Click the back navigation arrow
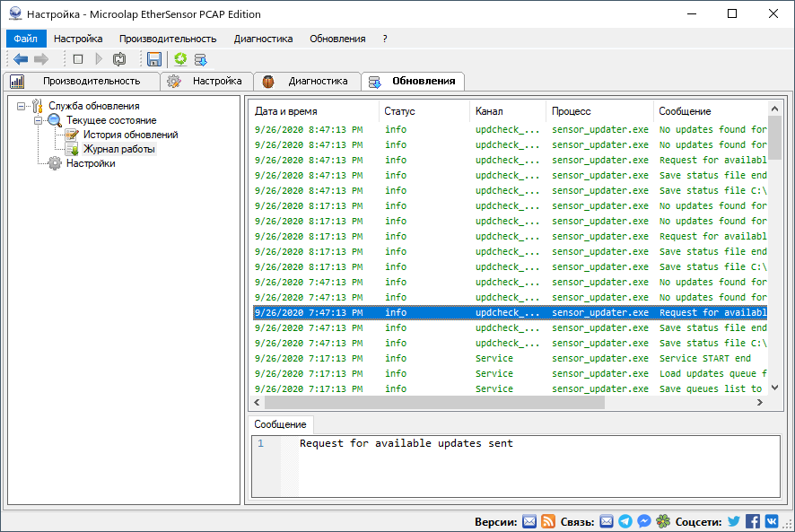 tap(20, 59)
